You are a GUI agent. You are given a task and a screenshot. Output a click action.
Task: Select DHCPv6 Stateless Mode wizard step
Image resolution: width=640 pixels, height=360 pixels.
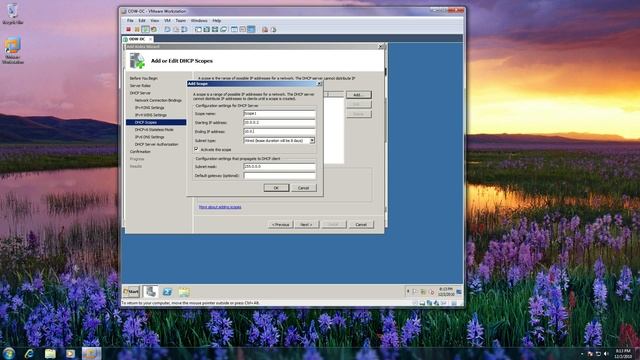(154, 129)
